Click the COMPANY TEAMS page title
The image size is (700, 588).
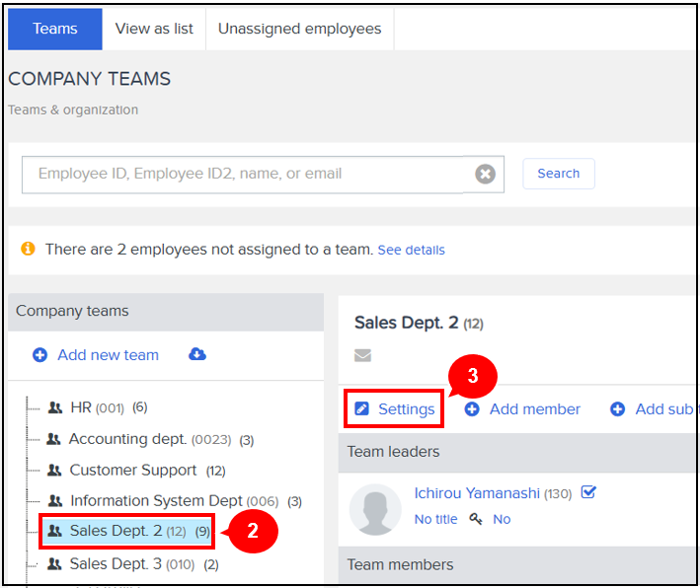[89, 79]
